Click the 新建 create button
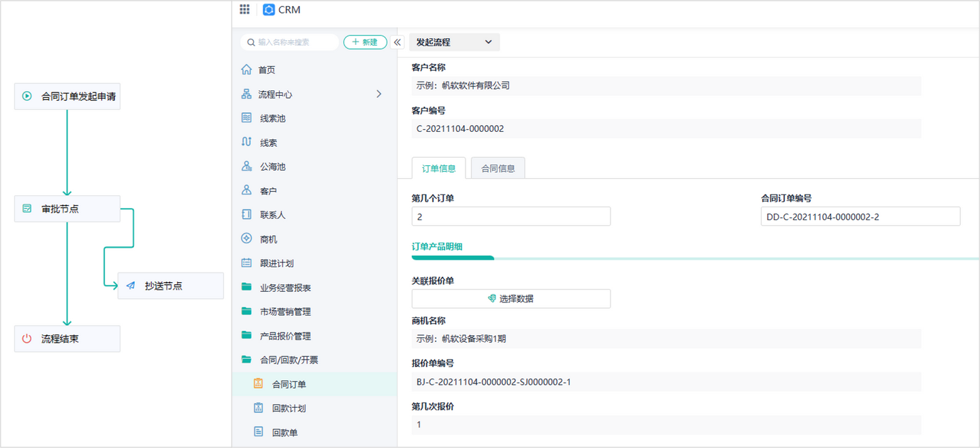The height and width of the screenshot is (448, 980). click(x=365, y=41)
